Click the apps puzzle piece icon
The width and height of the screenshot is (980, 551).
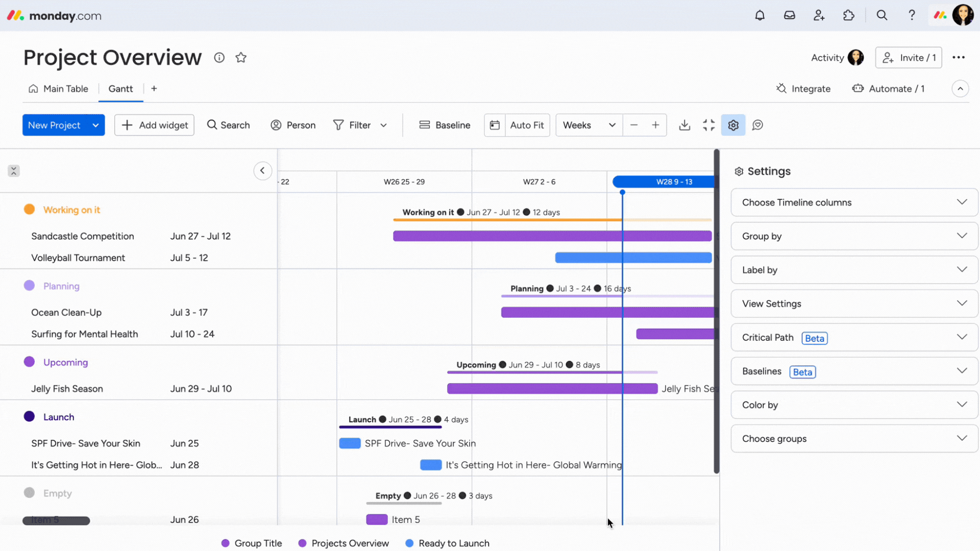pos(848,15)
